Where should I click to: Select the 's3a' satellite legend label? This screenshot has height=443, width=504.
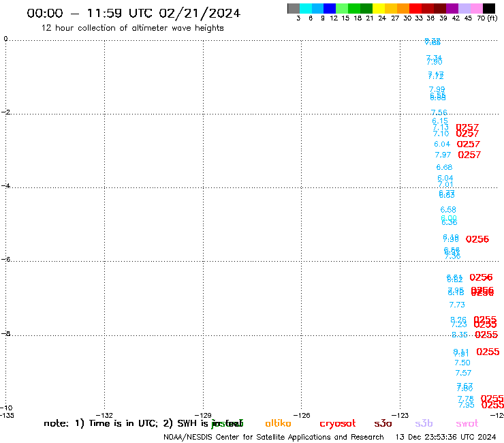tap(383, 423)
